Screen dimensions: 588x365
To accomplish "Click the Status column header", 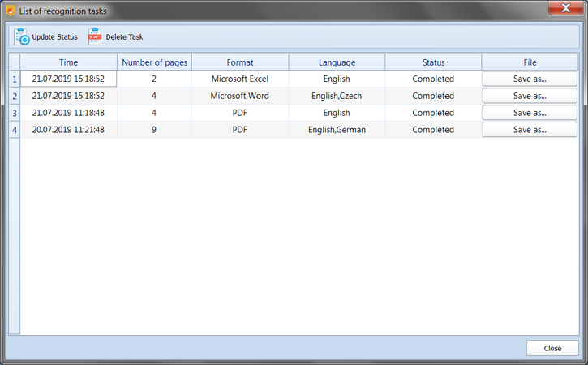I will click(433, 62).
